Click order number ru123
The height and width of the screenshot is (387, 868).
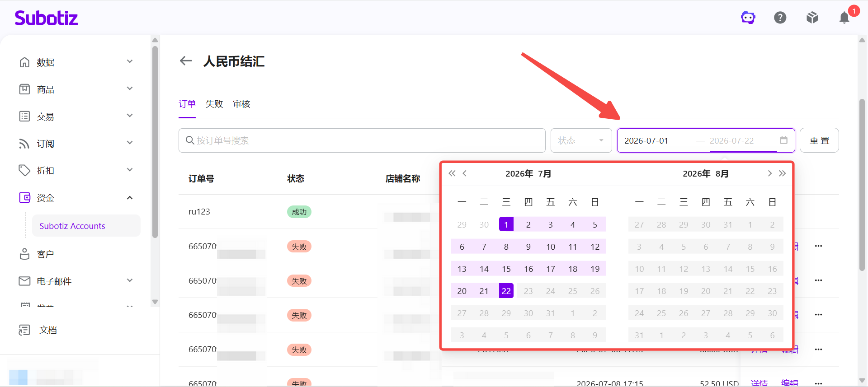pyautogui.click(x=199, y=211)
